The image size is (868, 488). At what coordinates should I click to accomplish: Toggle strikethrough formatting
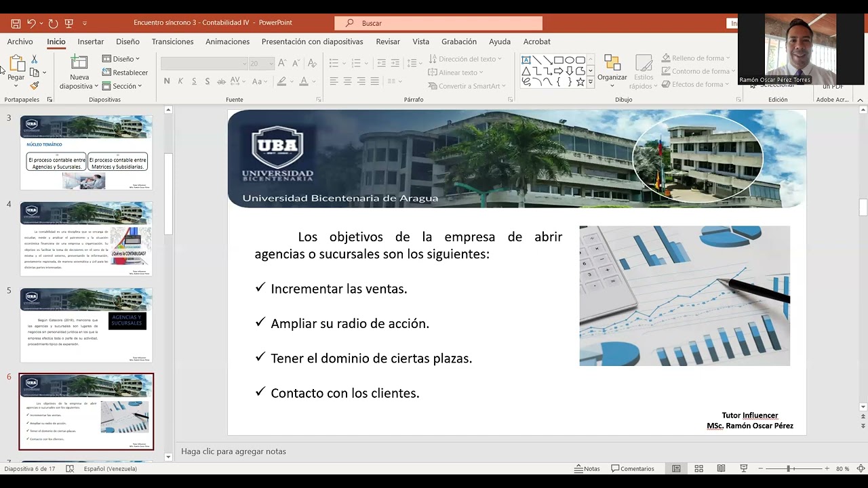tap(222, 81)
